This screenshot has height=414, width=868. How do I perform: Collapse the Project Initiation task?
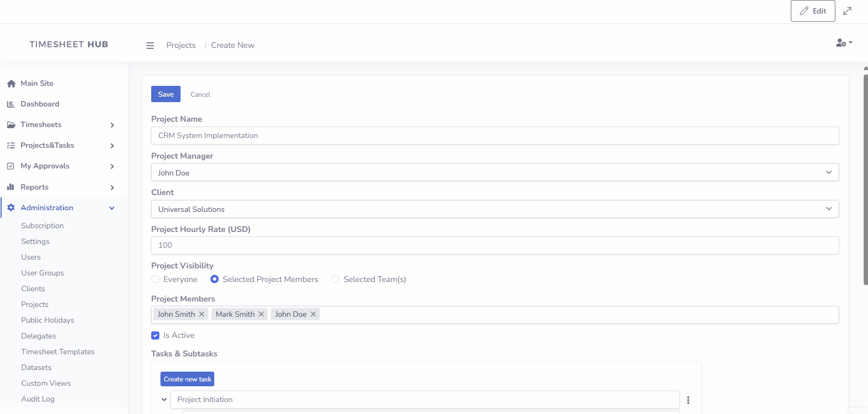(164, 400)
